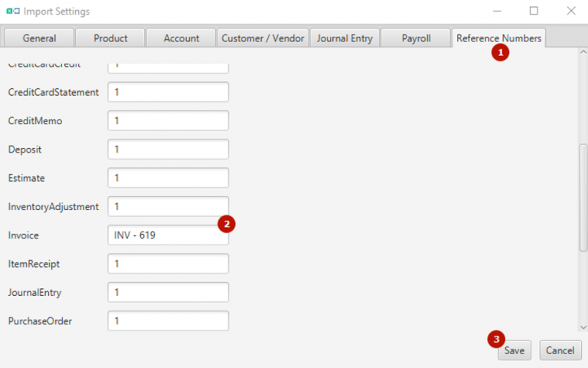This screenshot has height=368, width=588.
Task: Click the Deposit label
Action: pos(24,149)
